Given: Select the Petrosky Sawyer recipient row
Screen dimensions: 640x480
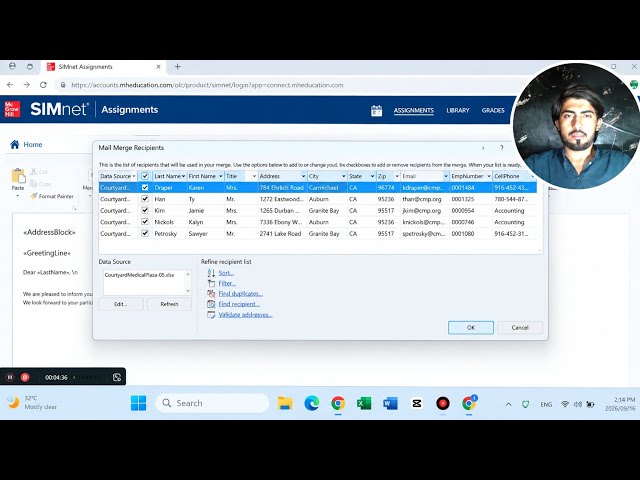Looking at the screenshot, I should coord(318,233).
